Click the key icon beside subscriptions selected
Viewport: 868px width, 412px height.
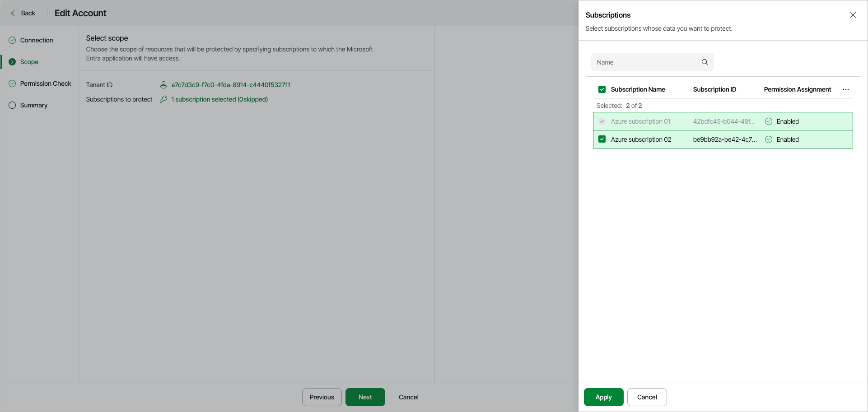pos(163,99)
